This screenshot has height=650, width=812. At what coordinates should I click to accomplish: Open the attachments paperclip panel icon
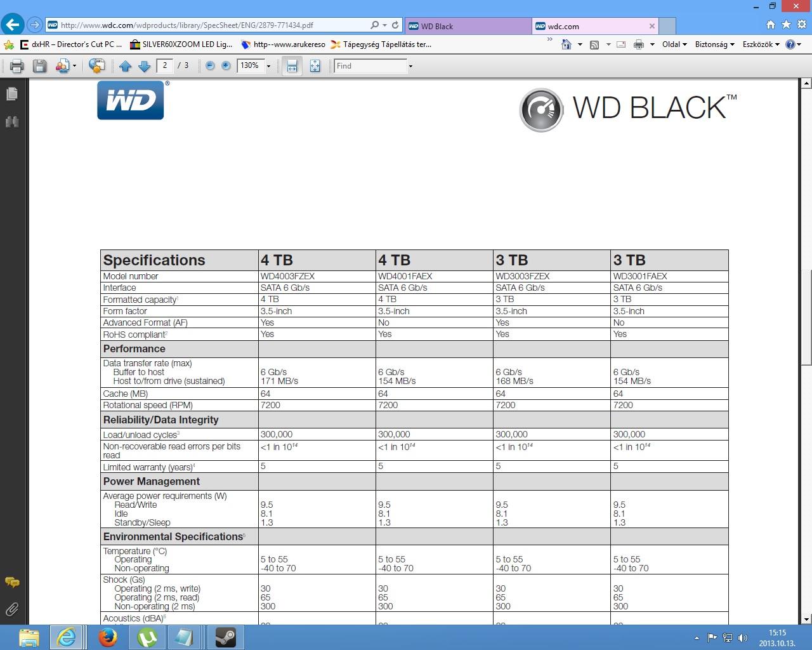(12, 610)
